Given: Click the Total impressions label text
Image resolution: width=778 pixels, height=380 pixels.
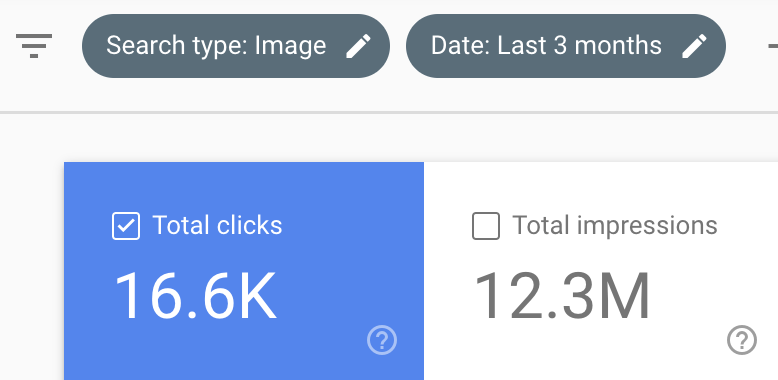Looking at the screenshot, I should [615, 226].
